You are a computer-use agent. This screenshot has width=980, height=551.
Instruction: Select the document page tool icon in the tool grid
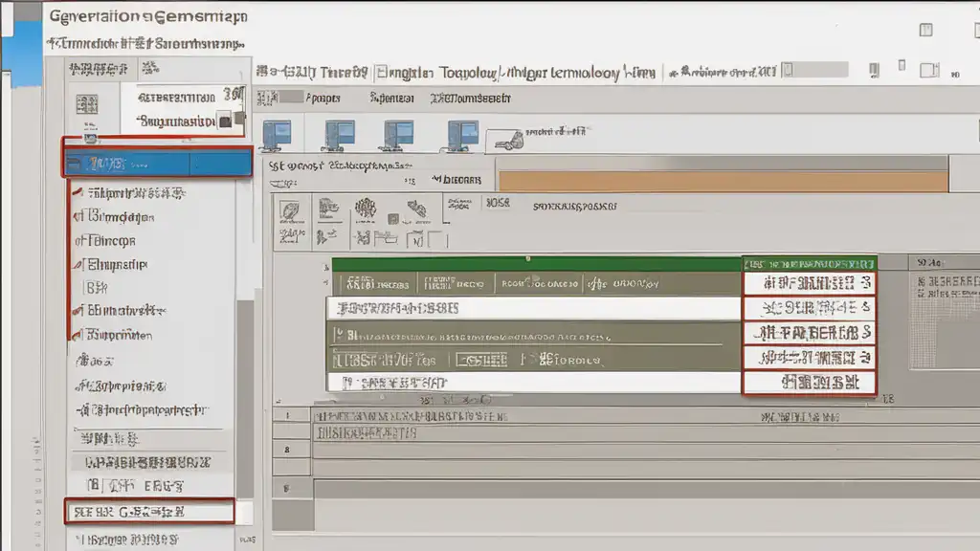pyautogui.click(x=328, y=208)
